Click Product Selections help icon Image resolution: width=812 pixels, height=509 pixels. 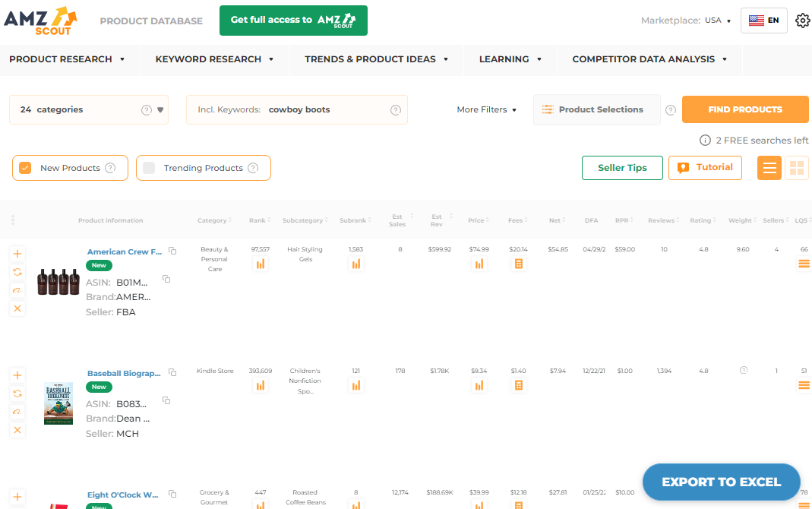[671, 109]
